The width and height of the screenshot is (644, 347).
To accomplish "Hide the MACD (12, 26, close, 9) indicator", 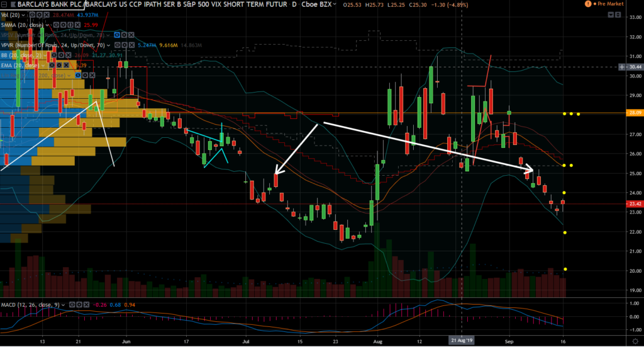I will tap(72, 305).
